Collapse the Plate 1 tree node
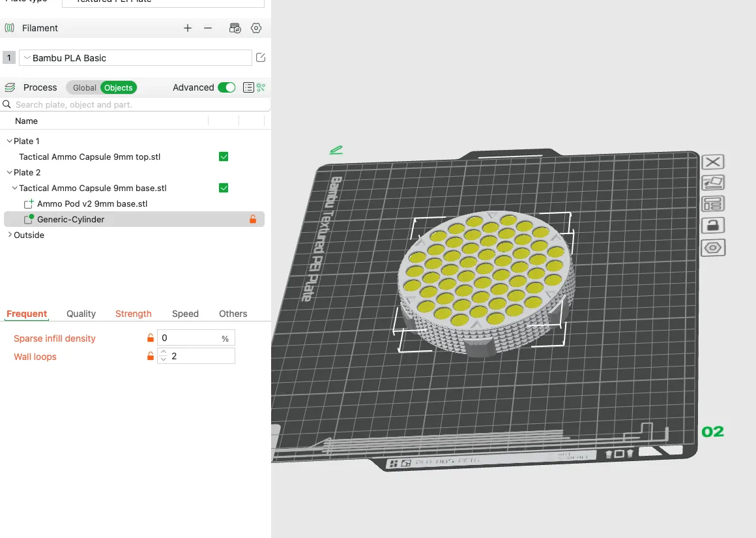This screenshot has width=756, height=538. click(x=9, y=141)
